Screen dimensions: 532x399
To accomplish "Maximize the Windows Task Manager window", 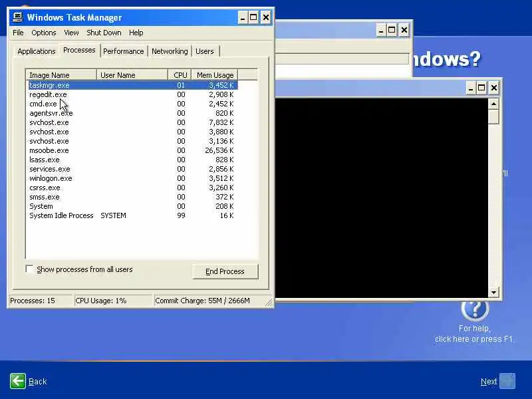I will (253, 17).
